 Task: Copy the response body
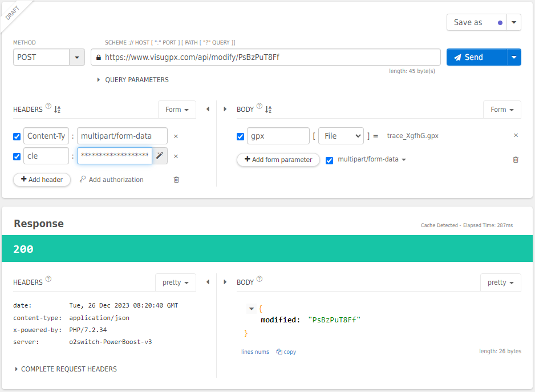286,352
